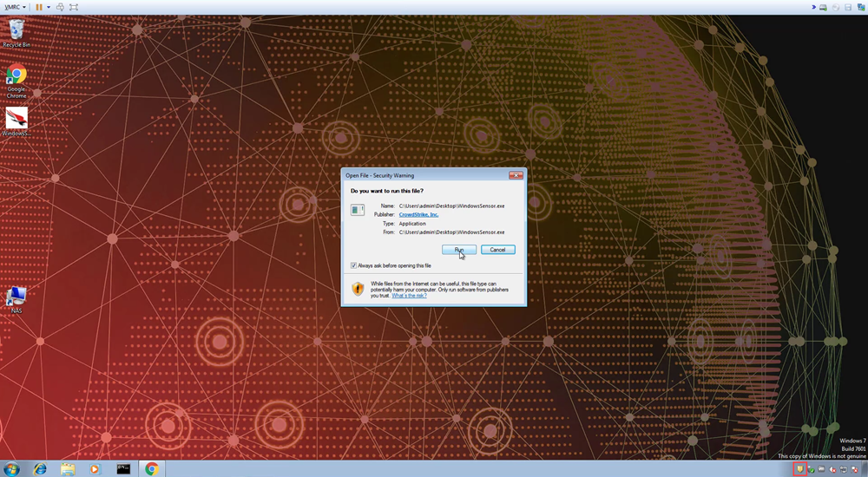The width and height of the screenshot is (868, 477).
Task: Open the VMRC dropdown menu
Action: 15,7
